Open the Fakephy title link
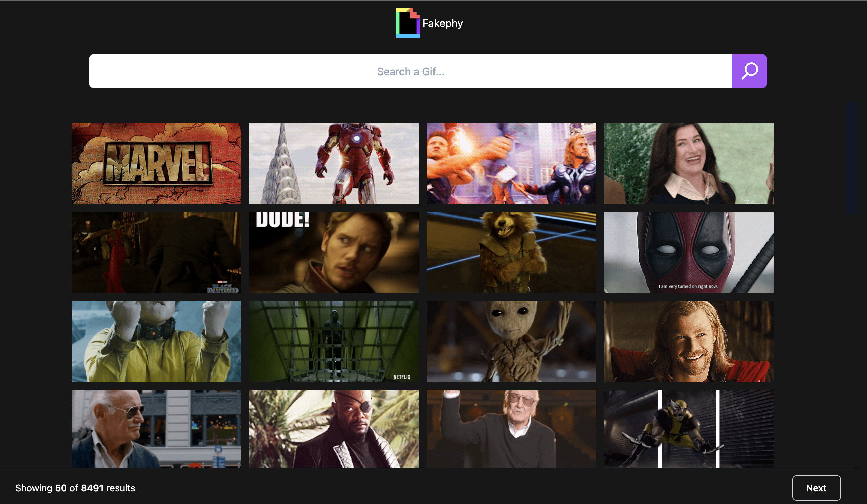Image resolution: width=867 pixels, height=504 pixels. pos(443,23)
